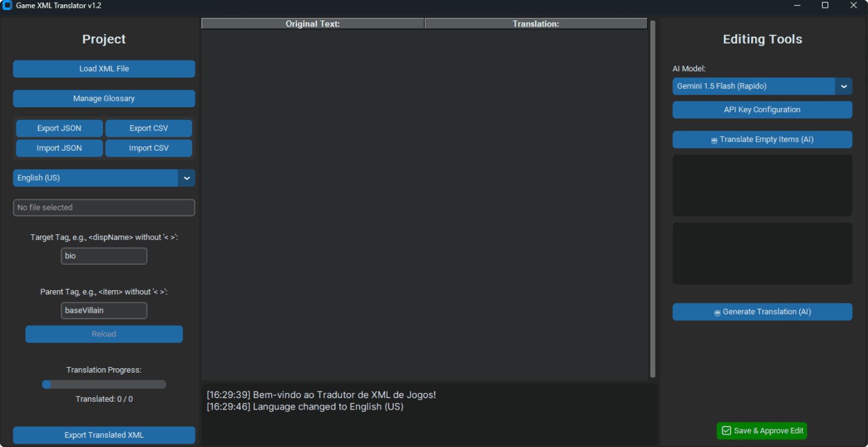This screenshot has width=868, height=447.
Task: Open API Key Configuration
Action: (x=762, y=110)
